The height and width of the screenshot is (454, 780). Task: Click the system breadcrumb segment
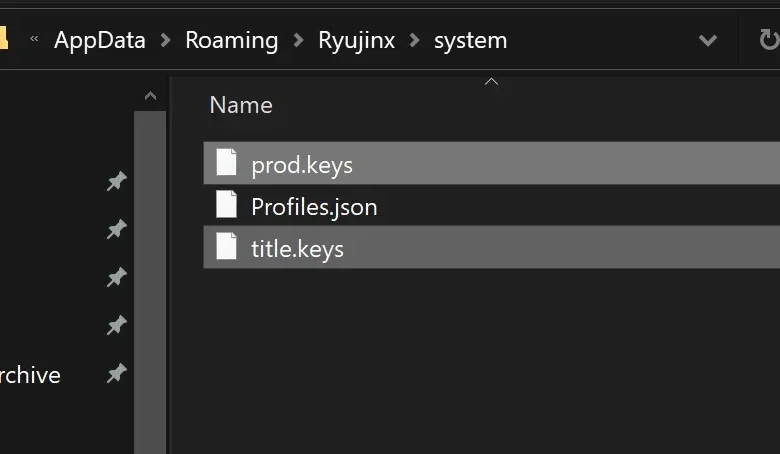[470, 41]
